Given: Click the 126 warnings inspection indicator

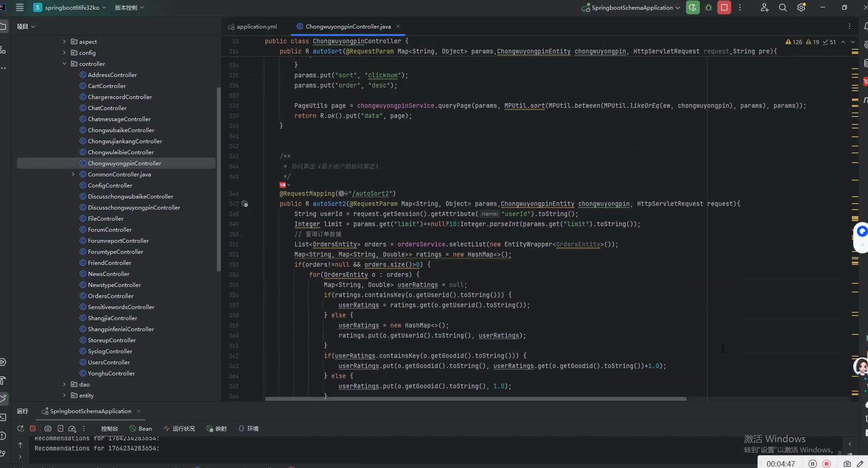Looking at the screenshot, I should [794, 42].
